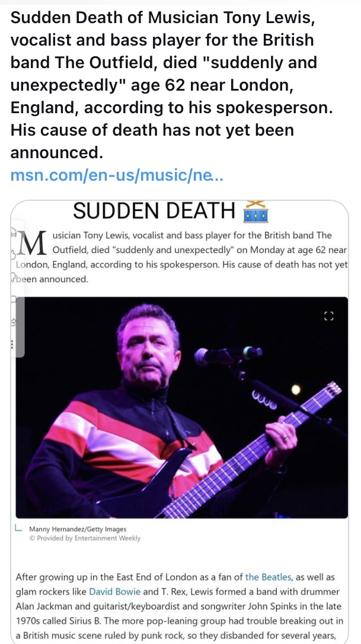Save the article with bookmark icon
361x644 pixels.
[x=14, y=300]
